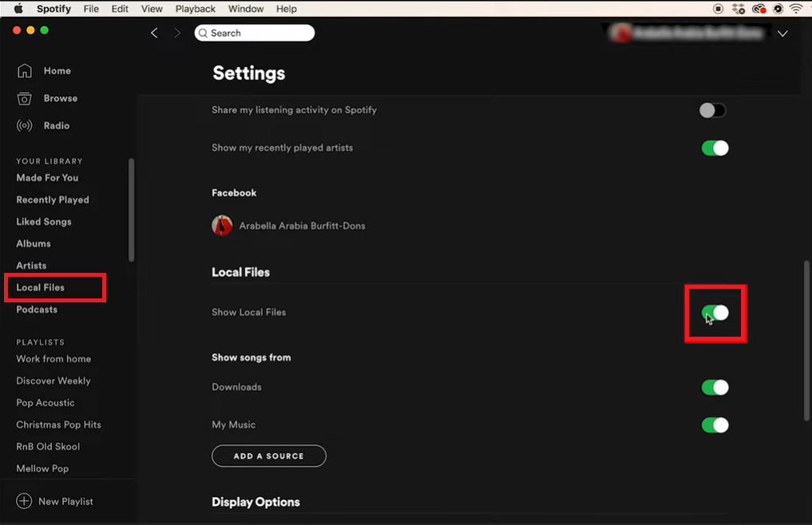
Task: Open the RnB Old Skool playlist
Action: [48, 446]
